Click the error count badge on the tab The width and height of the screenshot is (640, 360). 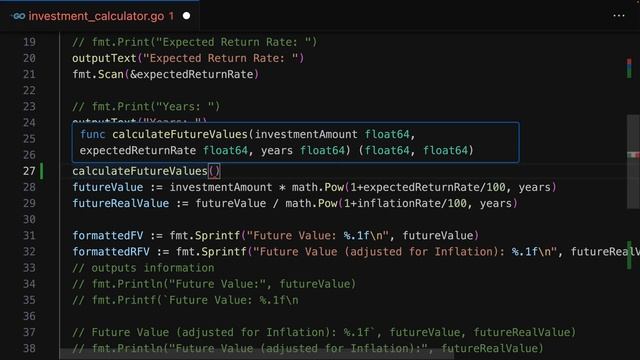[171, 16]
